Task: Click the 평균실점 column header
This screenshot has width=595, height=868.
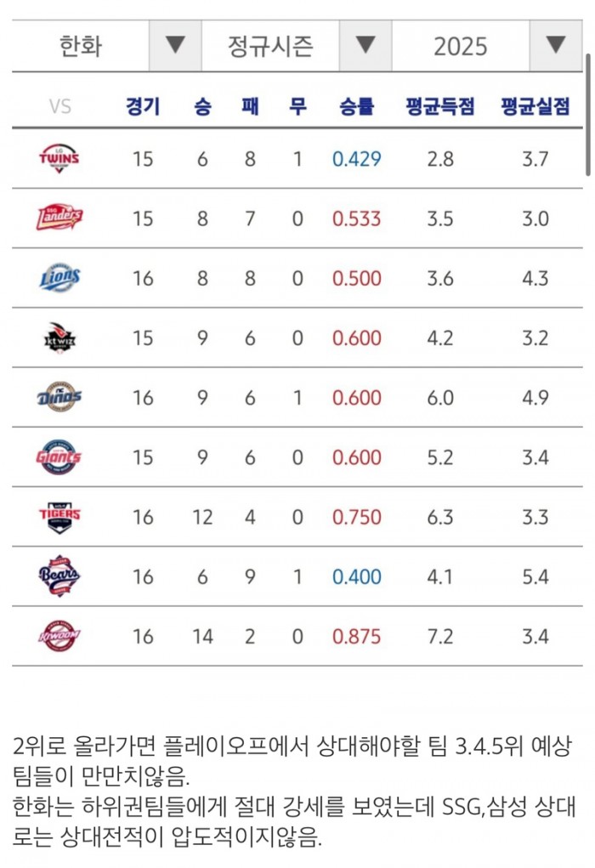Action: pyautogui.click(x=535, y=107)
